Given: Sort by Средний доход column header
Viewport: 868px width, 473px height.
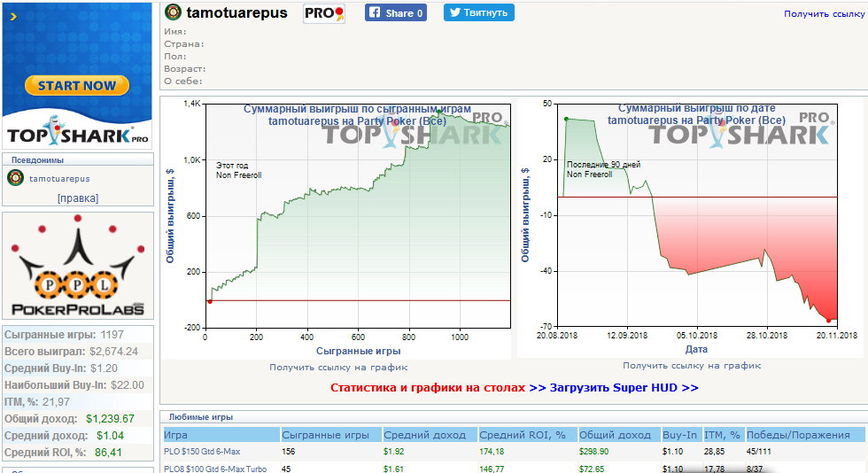Looking at the screenshot, I should tap(430, 435).
